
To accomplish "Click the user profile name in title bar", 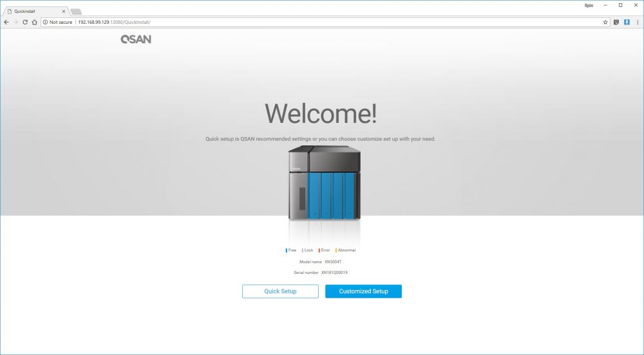I will tap(589, 5).
